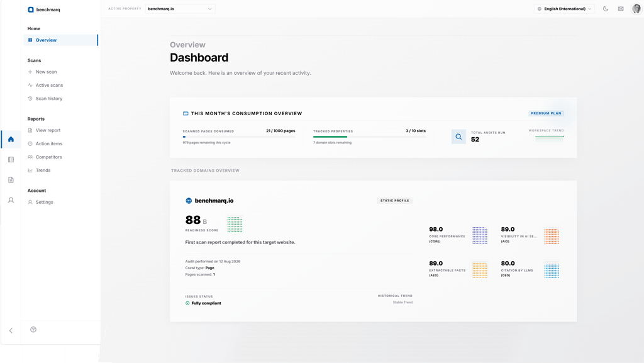Click the total audits magnifier icon
The width and height of the screenshot is (644, 363).
coord(458,137)
